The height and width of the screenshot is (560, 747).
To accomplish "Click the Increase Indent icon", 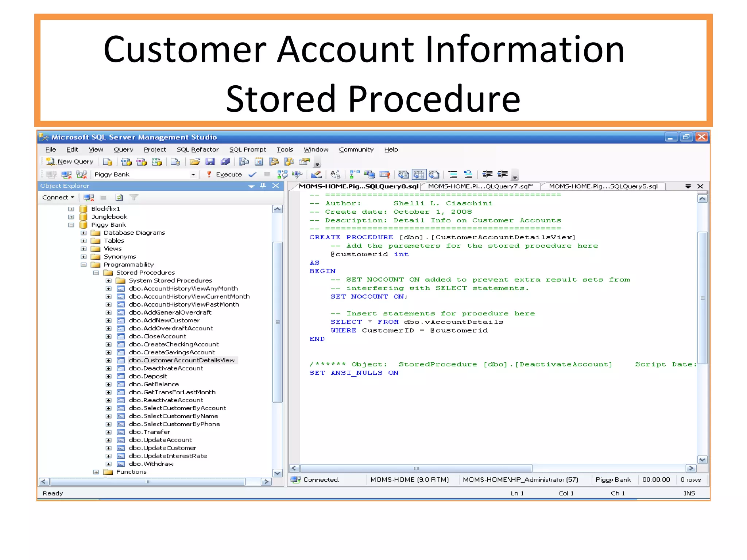I will [503, 175].
